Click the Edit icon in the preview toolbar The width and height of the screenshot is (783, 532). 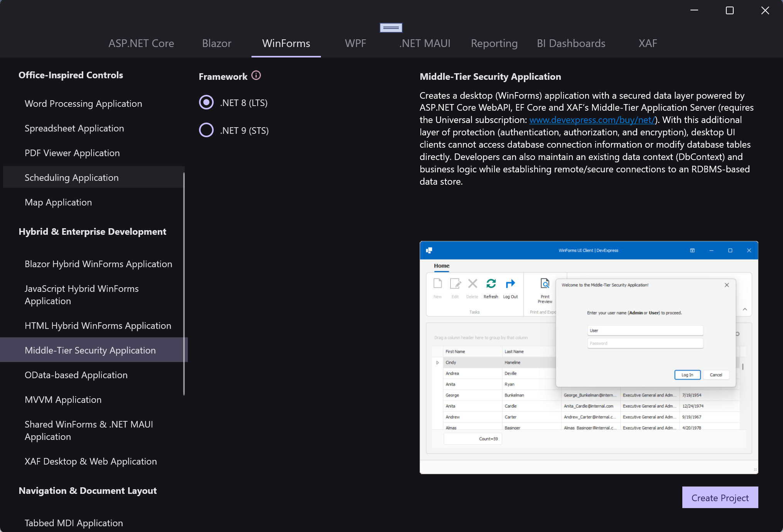point(455,284)
